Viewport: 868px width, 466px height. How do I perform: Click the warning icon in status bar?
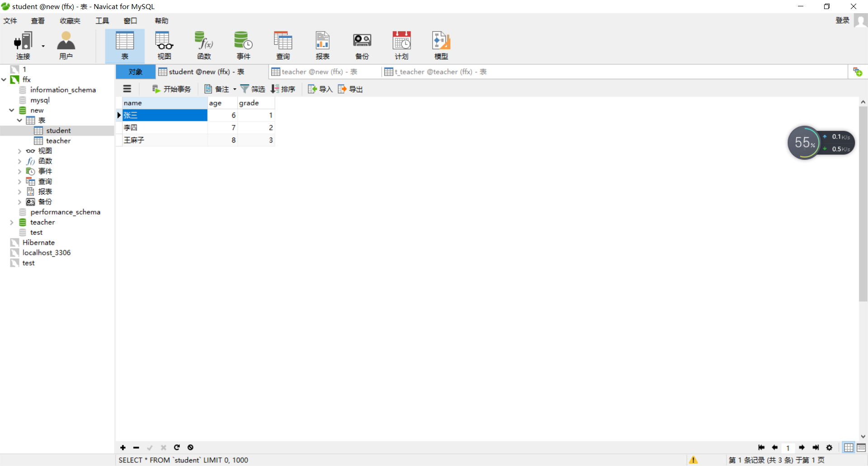point(693,460)
